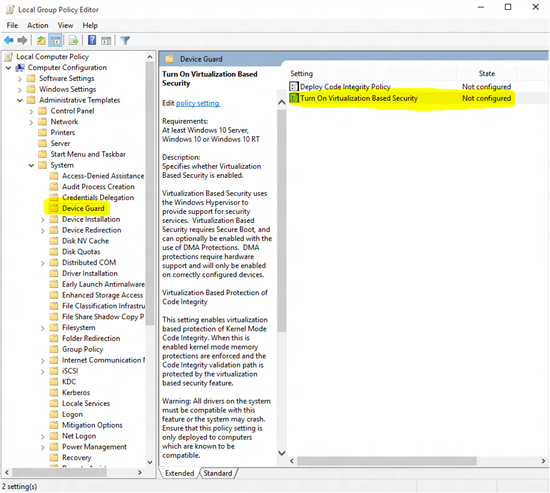
Task: Click the State column header
Action: [487, 74]
